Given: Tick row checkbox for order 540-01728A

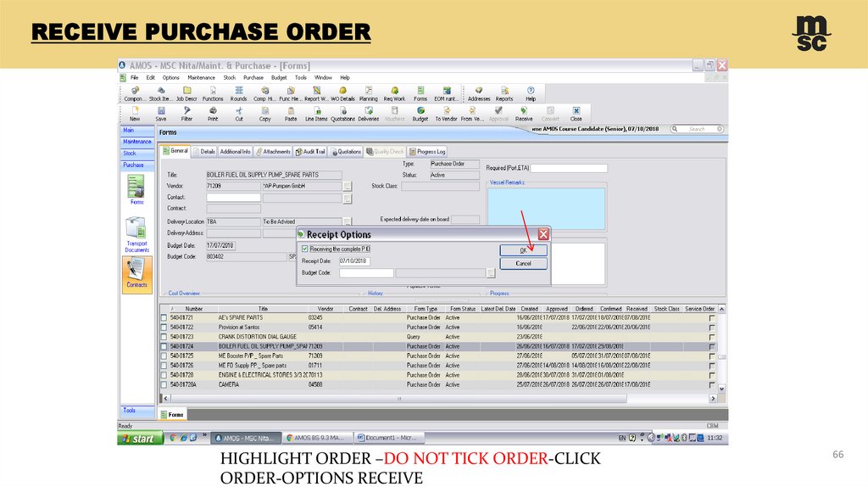Looking at the screenshot, I should pos(164,384).
